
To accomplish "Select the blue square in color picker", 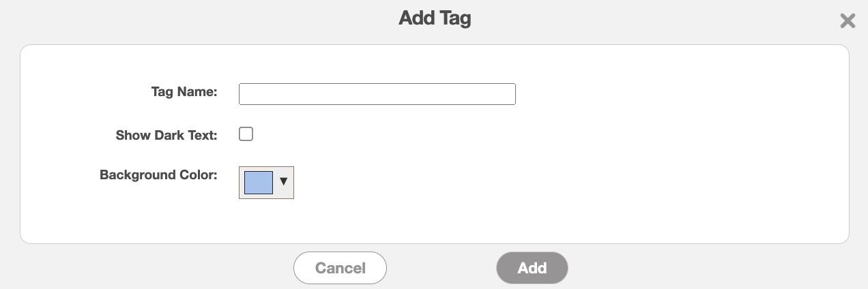I will (x=259, y=183).
